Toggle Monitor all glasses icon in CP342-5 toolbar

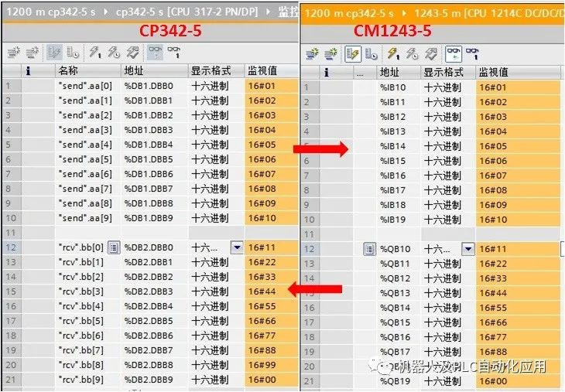pos(156,53)
